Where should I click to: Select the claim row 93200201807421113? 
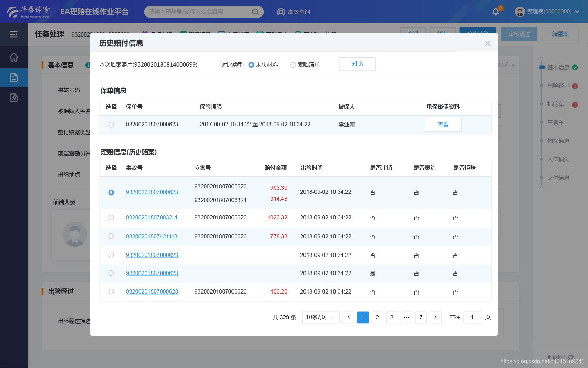click(111, 236)
